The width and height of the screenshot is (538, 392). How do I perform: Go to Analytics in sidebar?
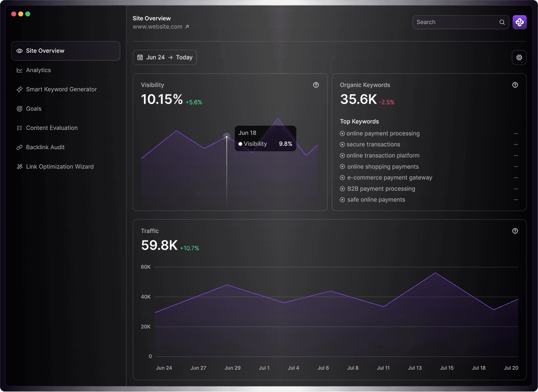[x=38, y=70]
